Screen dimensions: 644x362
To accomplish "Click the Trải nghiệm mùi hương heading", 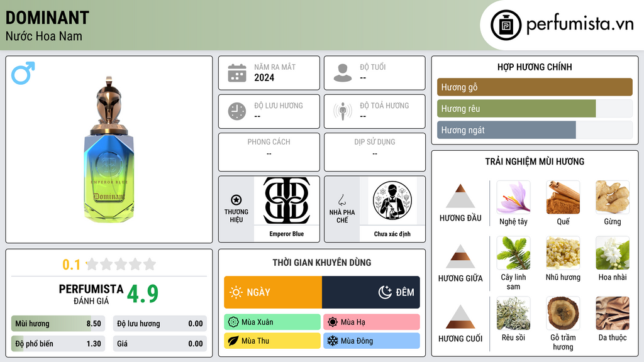I will [x=535, y=162].
